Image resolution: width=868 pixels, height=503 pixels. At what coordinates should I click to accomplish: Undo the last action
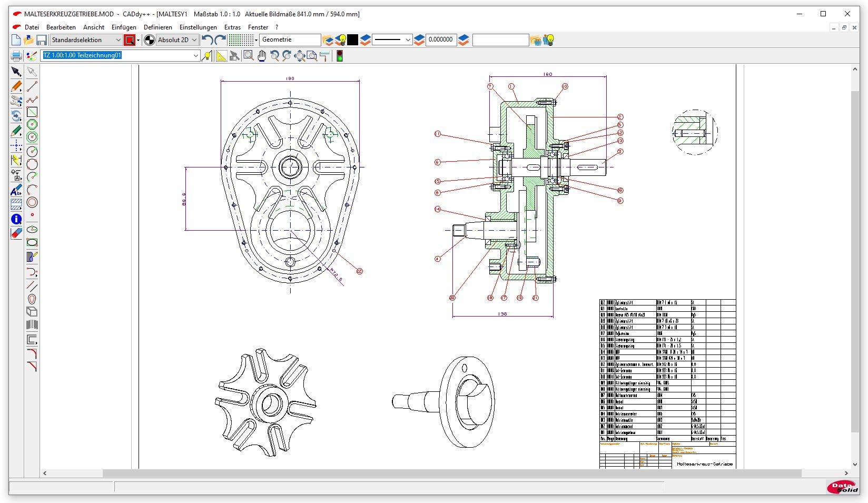[208, 40]
